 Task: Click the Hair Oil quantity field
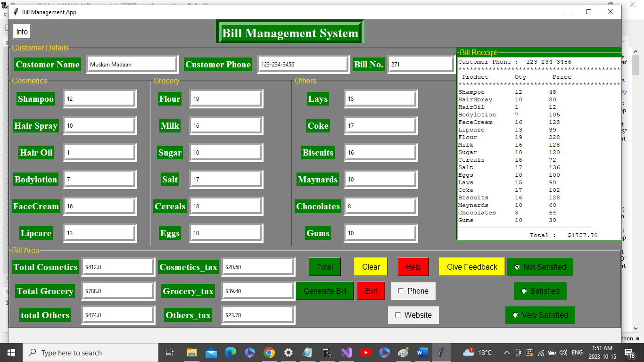click(x=99, y=153)
